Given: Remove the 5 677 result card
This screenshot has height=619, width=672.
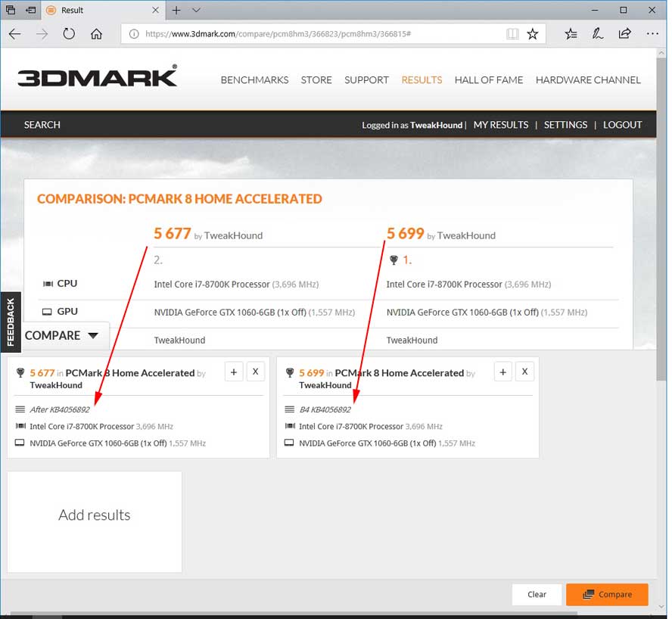Looking at the screenshot, I should tap(256, 372).
